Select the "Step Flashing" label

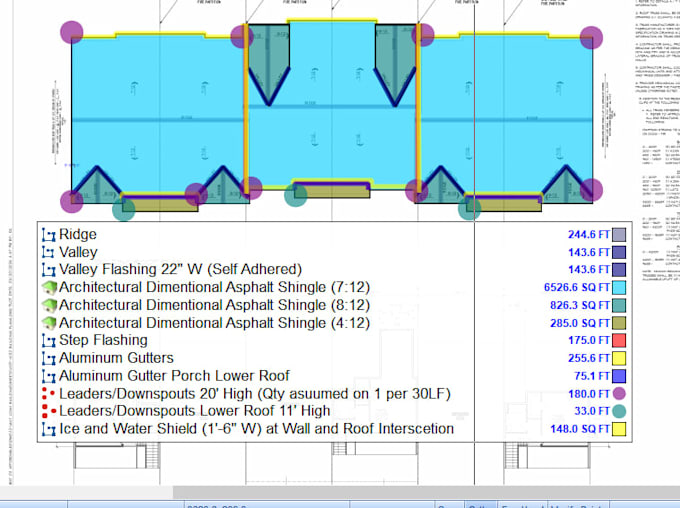click(103, 340)
